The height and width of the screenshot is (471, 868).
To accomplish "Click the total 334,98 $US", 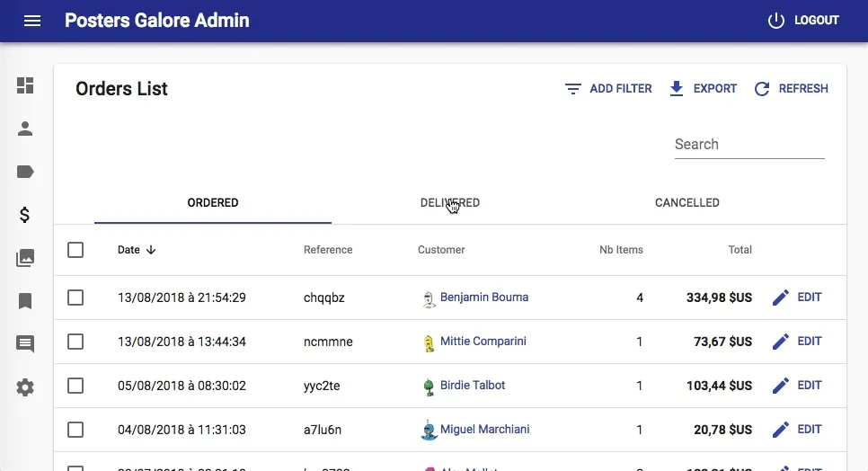I will coord(719,298).
